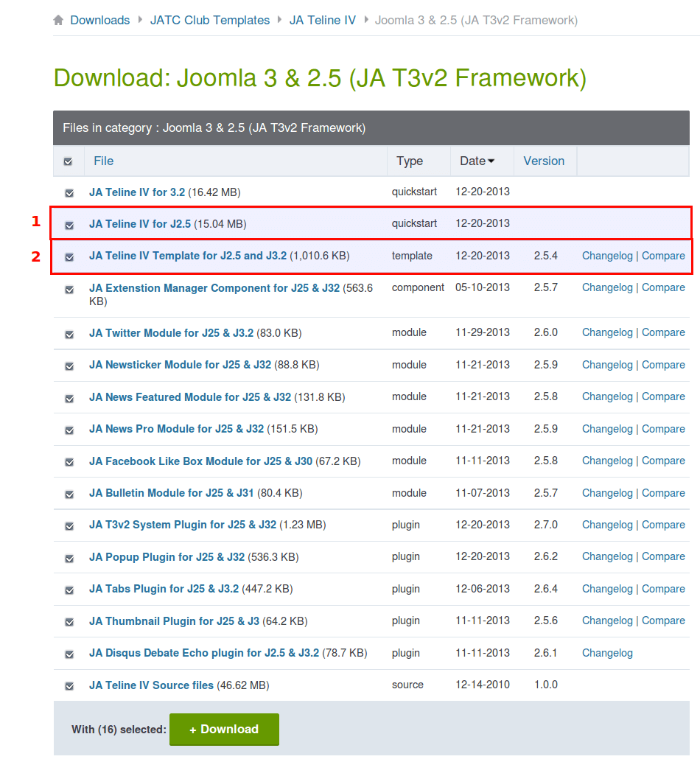View Changelog for JA Thumbnail Plugin
The height and width of the screenshot is (762, 700).
[607, 621]
